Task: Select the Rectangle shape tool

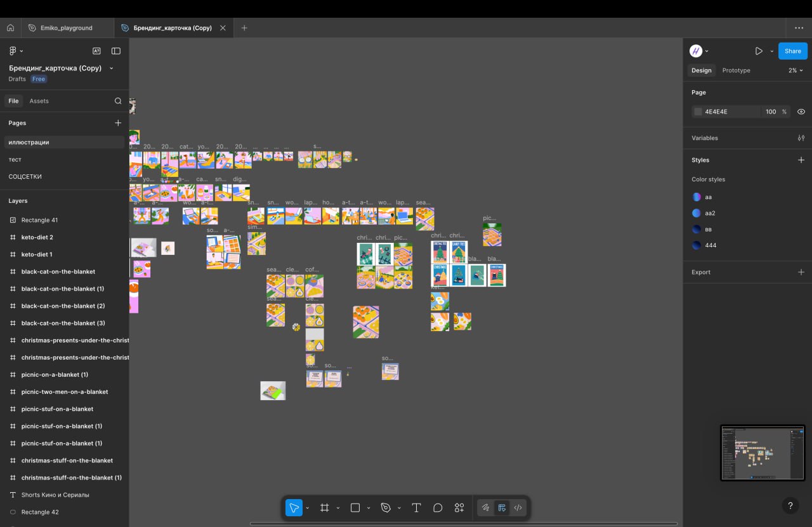Action: (x=355, y=507)
